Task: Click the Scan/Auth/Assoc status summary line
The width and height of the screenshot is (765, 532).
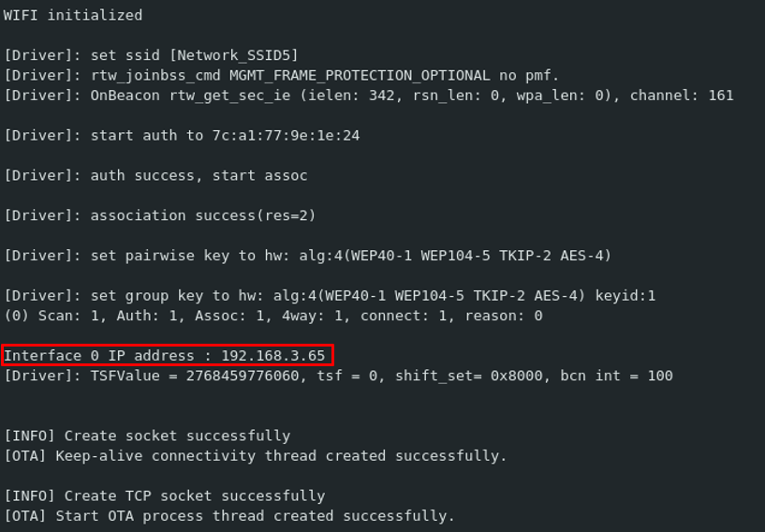Action: (273, 316)
